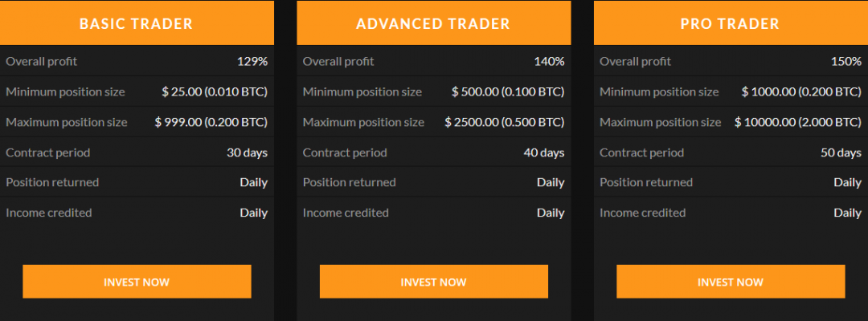
Task: Click Basic Trader's Minimum position size label
Action: 65,91
